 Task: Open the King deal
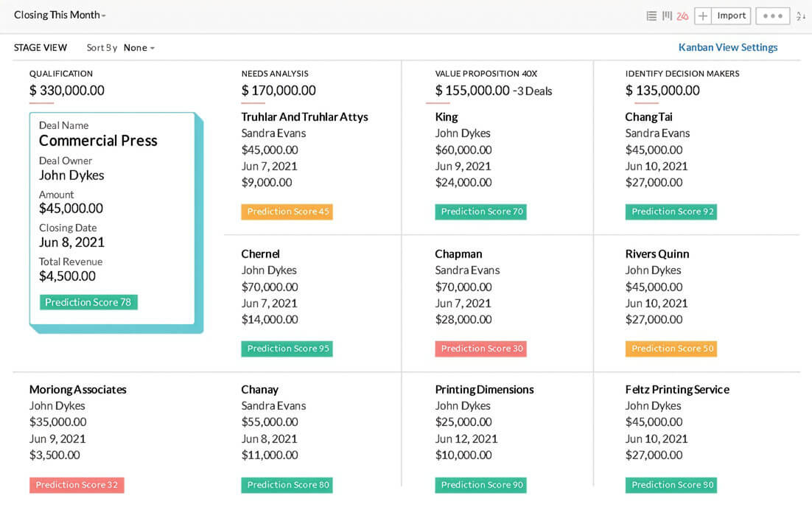[x=447, y=117]
